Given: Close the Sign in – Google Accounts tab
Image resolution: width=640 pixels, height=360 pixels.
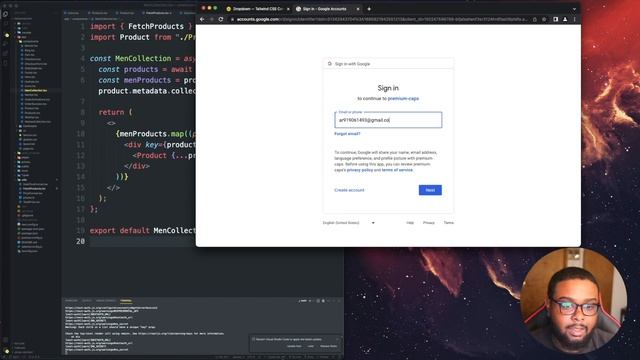Looking at the screenshot, I should [x=358, y=9].
